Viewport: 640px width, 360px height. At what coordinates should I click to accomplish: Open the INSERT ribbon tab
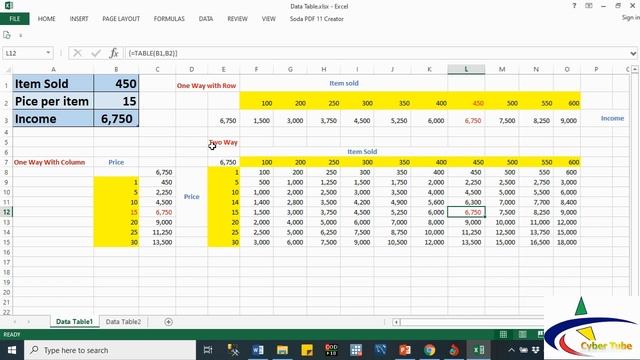click(79, 19)
